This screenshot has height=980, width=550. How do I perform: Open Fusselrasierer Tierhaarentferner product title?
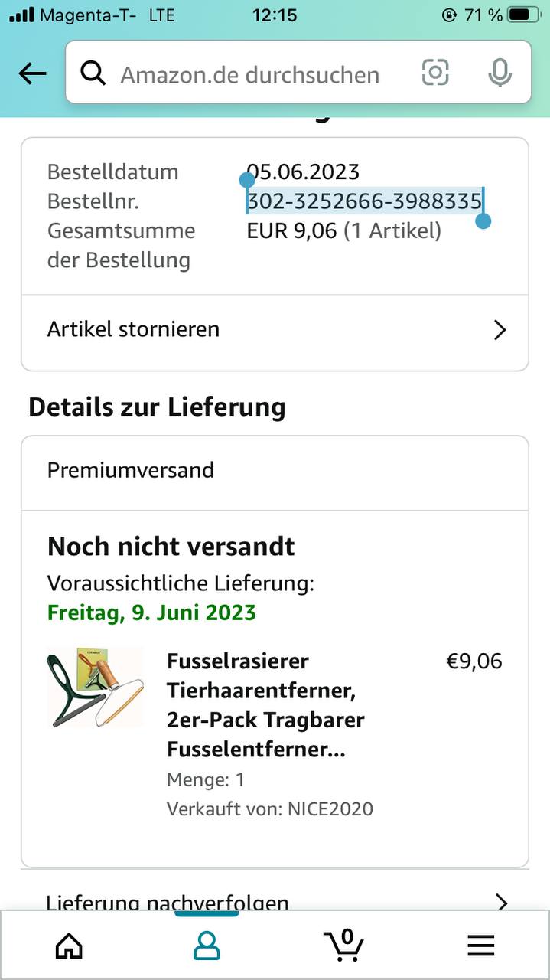265,704
